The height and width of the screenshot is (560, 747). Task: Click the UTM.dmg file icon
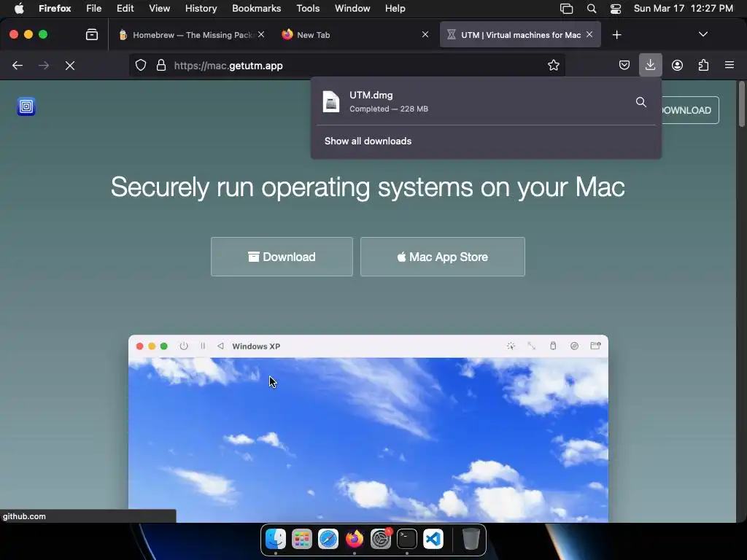coord(331,101)
